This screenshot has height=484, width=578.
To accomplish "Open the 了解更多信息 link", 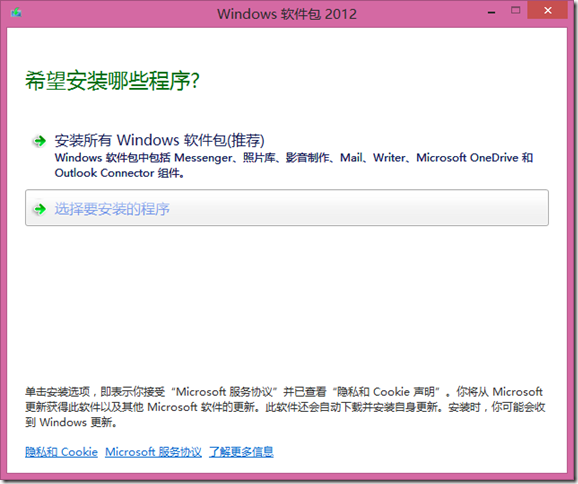I will coord(241,452).
